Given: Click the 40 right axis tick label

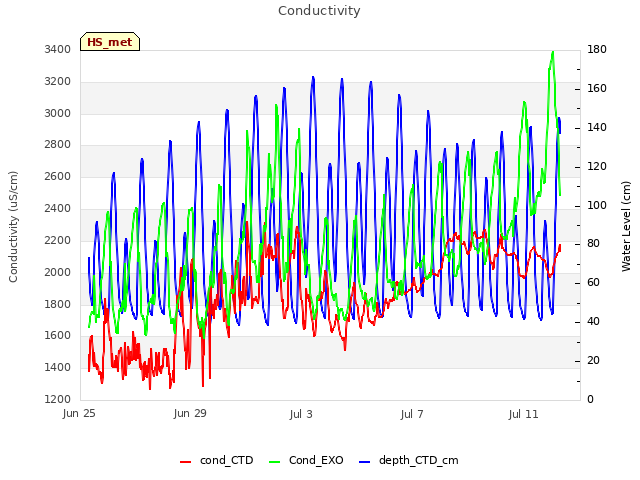Looking at the screenshot, I should 593,322.
